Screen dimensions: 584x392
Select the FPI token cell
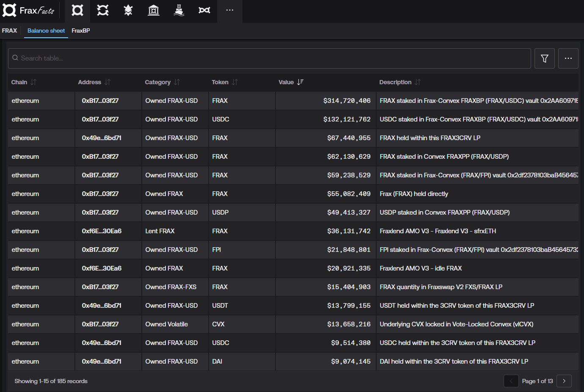point(242,250)
